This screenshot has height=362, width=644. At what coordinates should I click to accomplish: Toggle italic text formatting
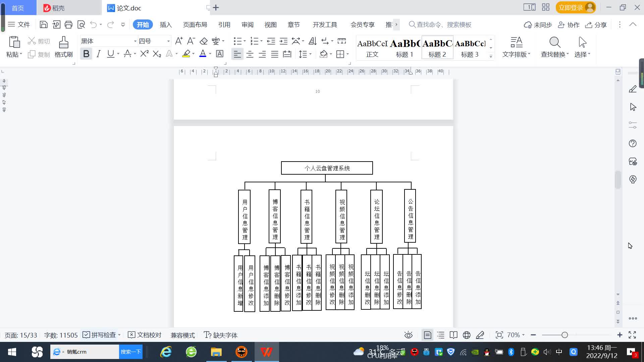click(98, 54)
